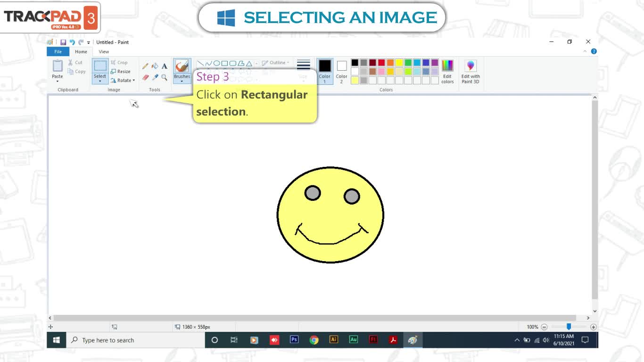Pick the orange palette swatch
Viewport: 644px width, 362px height.
tap(390, 63)
